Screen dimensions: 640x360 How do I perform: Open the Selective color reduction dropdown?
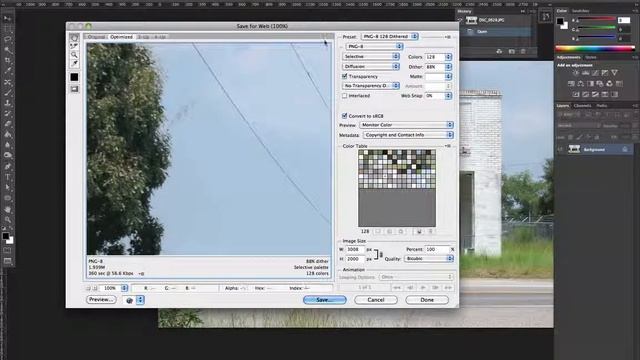[x=371, y=56]
